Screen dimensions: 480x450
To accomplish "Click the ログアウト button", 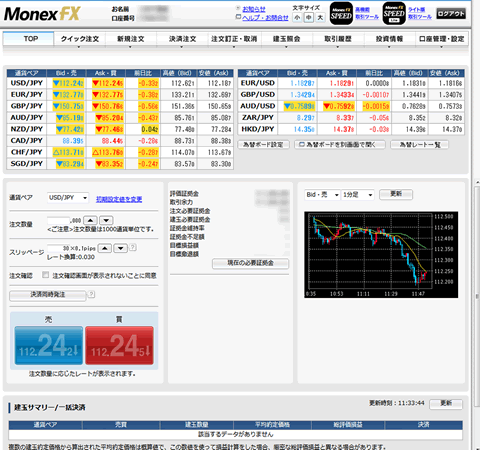I will point(451,14).
